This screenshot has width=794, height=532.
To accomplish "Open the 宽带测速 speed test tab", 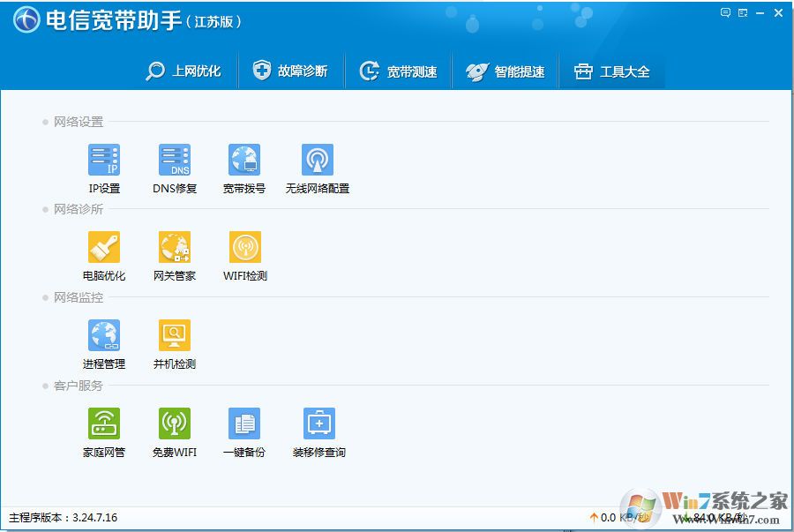I will 399,71.
